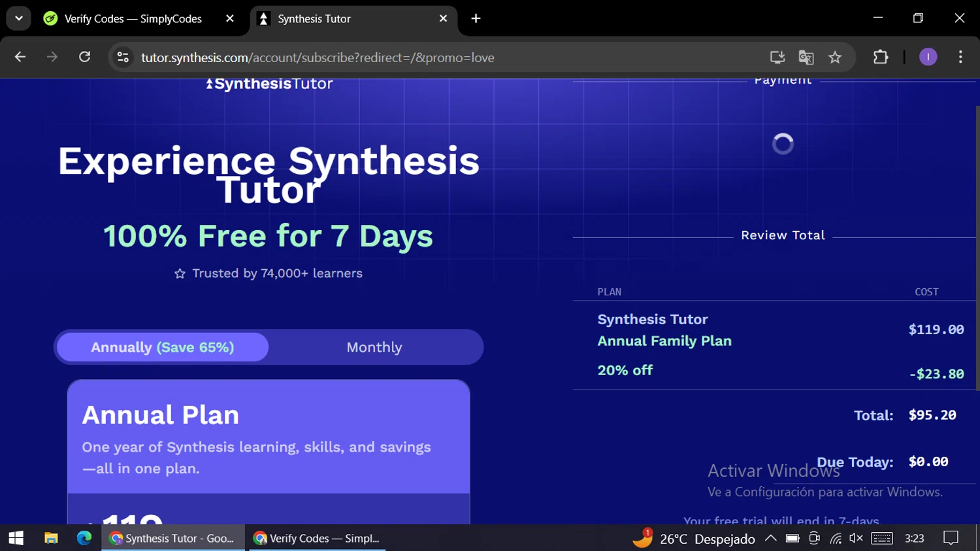Open the Extensions puzzle icon
Viewport: 980px width, 551px height.
click(881, 58)
